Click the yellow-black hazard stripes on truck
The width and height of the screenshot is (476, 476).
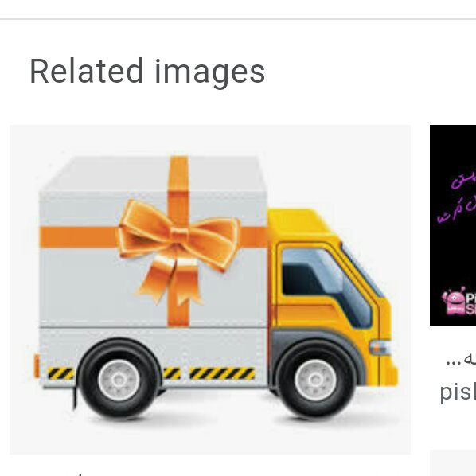(x=222, y=373)
